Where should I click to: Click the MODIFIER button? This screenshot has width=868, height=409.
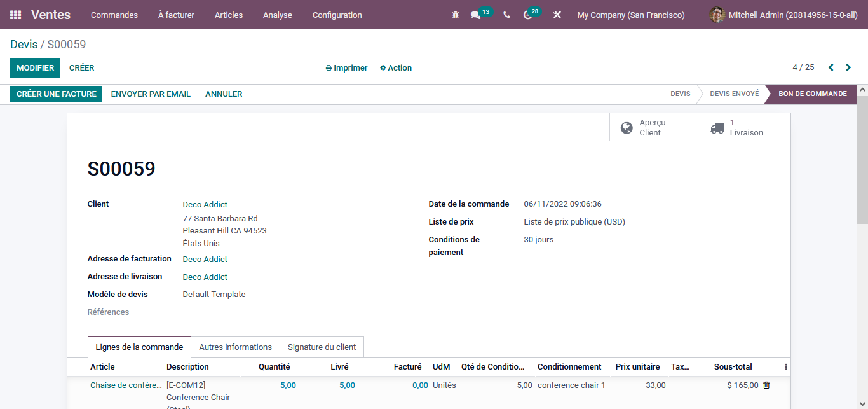(36, 68)
